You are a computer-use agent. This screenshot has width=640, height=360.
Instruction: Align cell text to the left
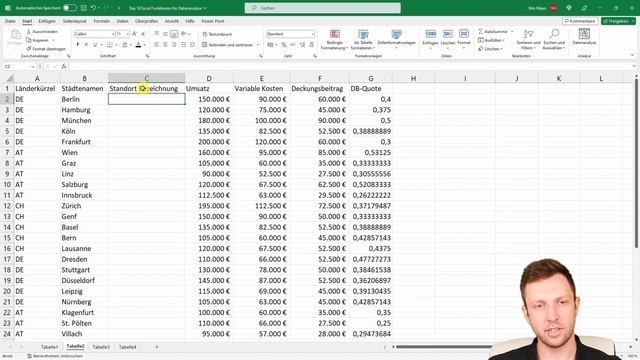tap(157, 44)
